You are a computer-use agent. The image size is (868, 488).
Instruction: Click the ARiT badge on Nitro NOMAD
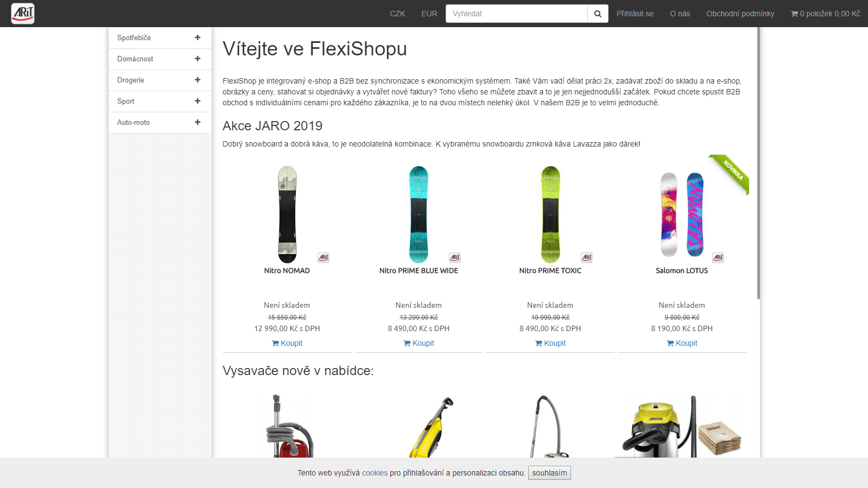324,257
